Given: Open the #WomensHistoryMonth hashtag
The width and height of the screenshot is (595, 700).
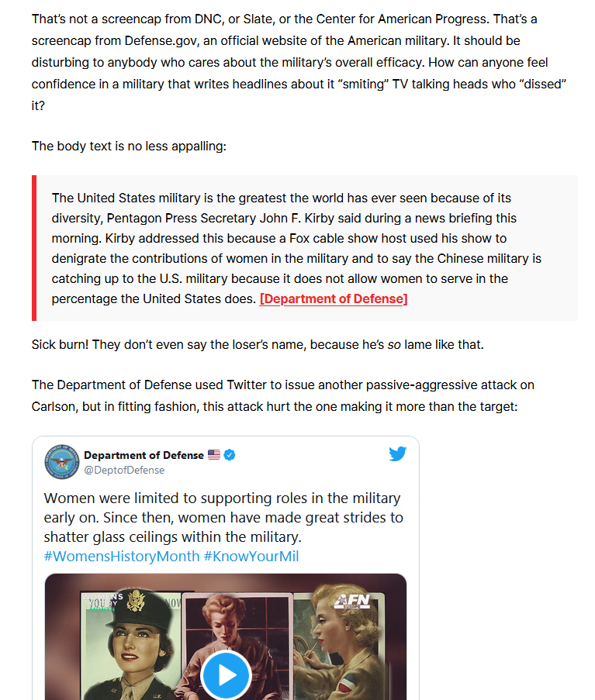Looking at the screenshot, I should pos(122,557).
